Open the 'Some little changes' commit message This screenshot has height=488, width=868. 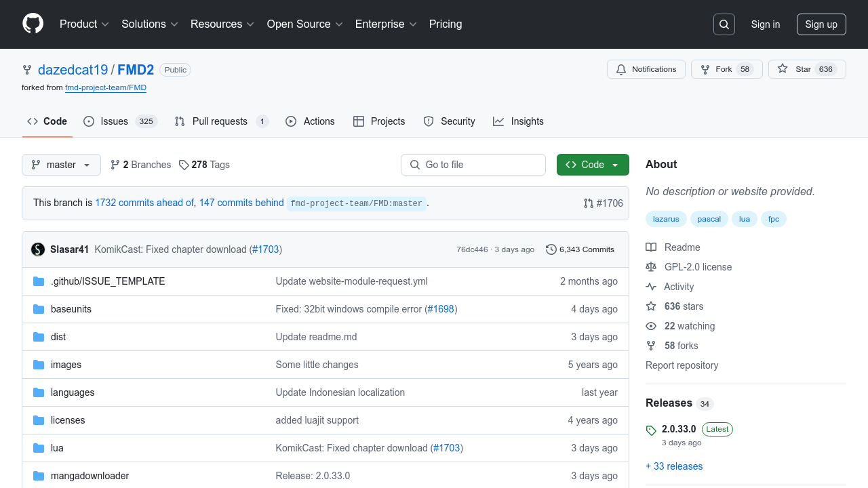tap(317, 365)
